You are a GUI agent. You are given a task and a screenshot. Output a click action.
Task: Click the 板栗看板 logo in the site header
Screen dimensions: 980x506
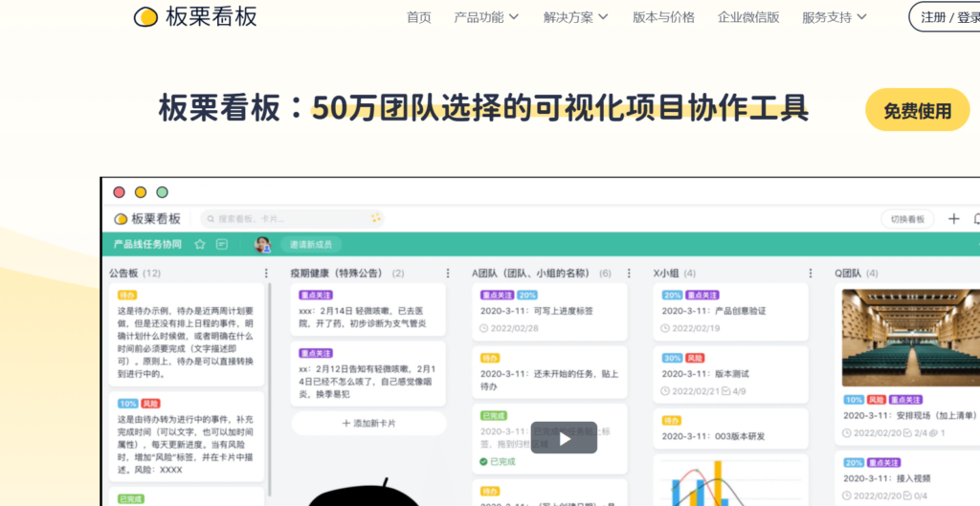coord(195,16)
